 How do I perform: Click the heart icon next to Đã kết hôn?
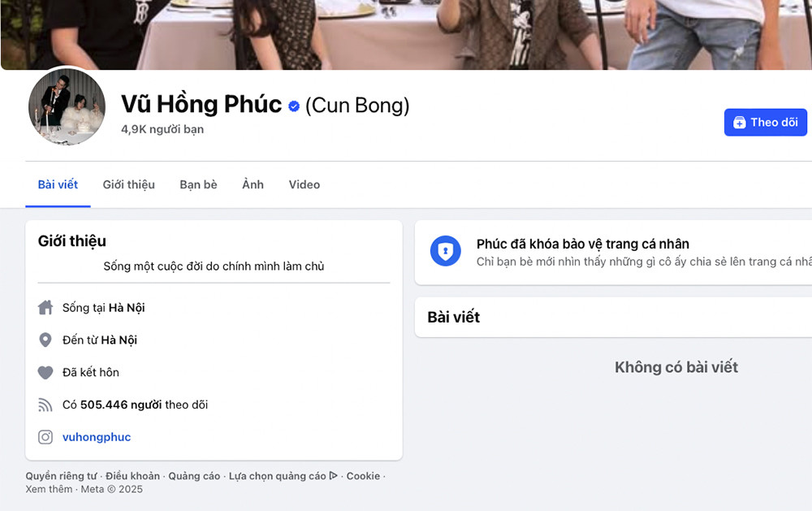click(x=45, y=372)
